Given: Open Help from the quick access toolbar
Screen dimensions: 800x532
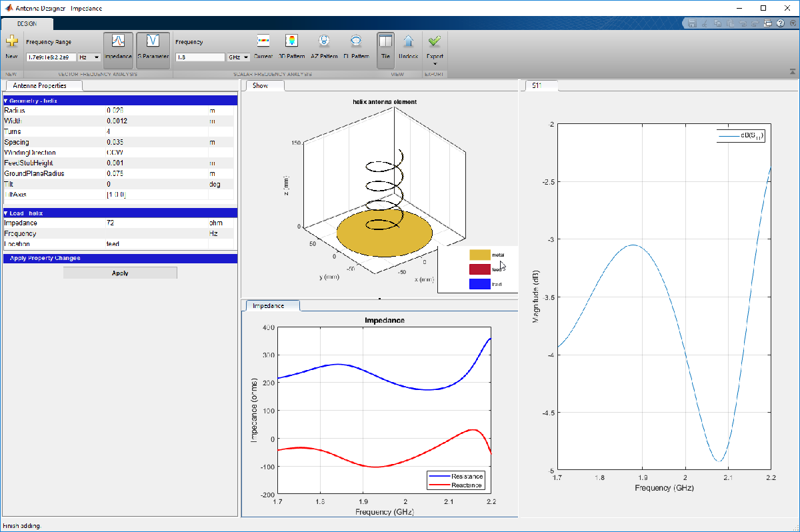Looking at the screenshot, I should click(780, 23).
